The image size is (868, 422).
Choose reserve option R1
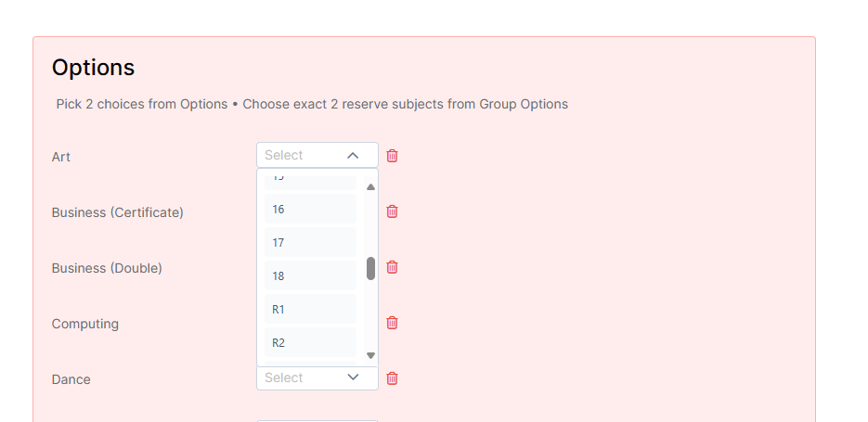click(311, 309)
